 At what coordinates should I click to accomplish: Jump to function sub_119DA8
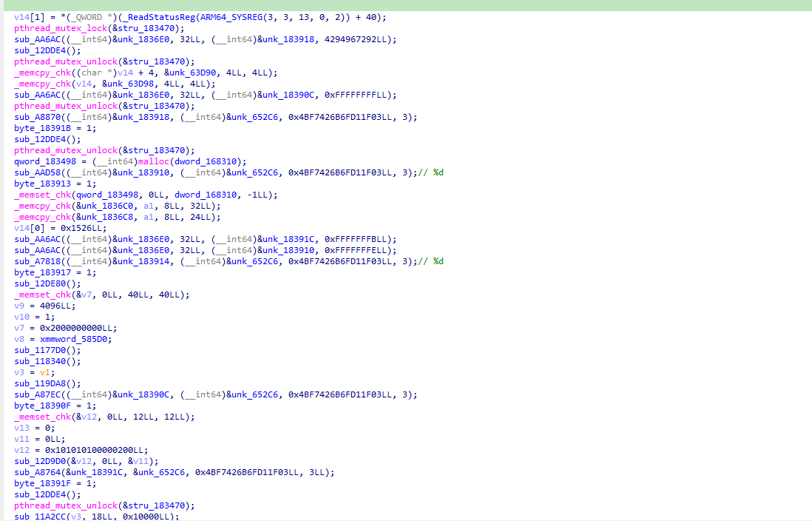[x=40, y=383]
